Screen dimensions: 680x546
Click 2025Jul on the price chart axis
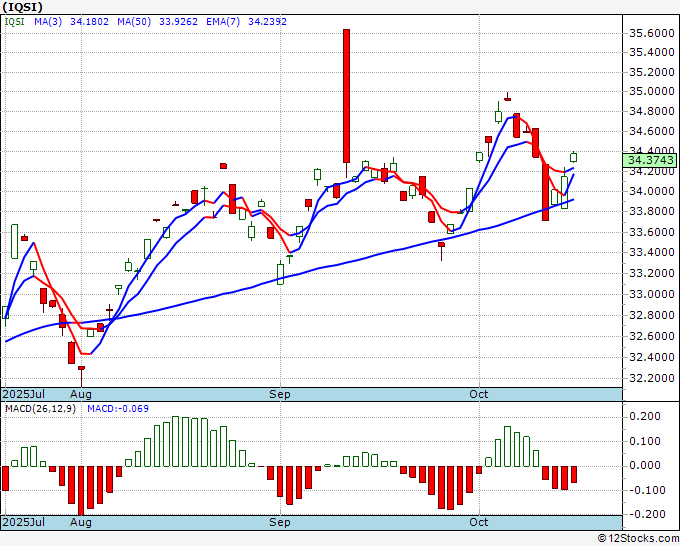[x=24, y=394]
